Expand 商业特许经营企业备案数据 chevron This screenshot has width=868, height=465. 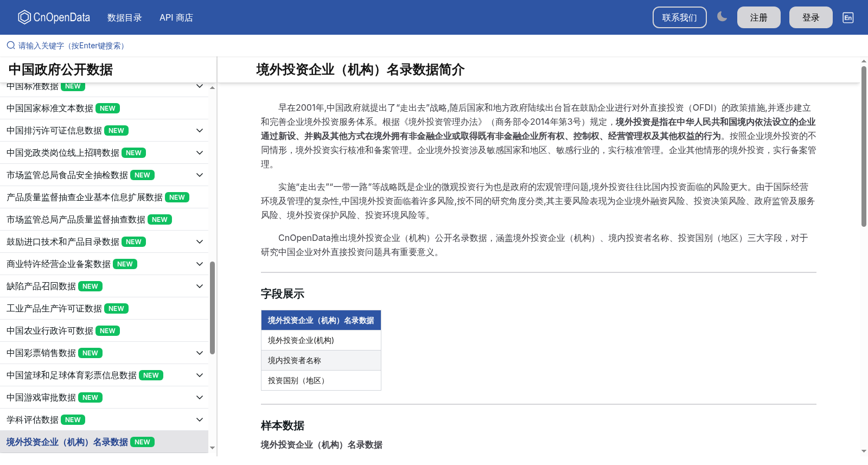tap(200, 264)
